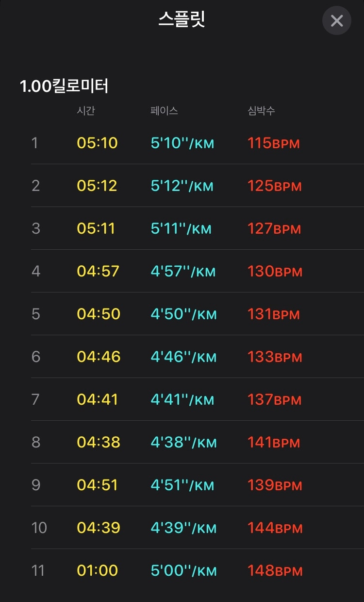
Task: Close the 스플릿 splits sheet
Action: 337,21
